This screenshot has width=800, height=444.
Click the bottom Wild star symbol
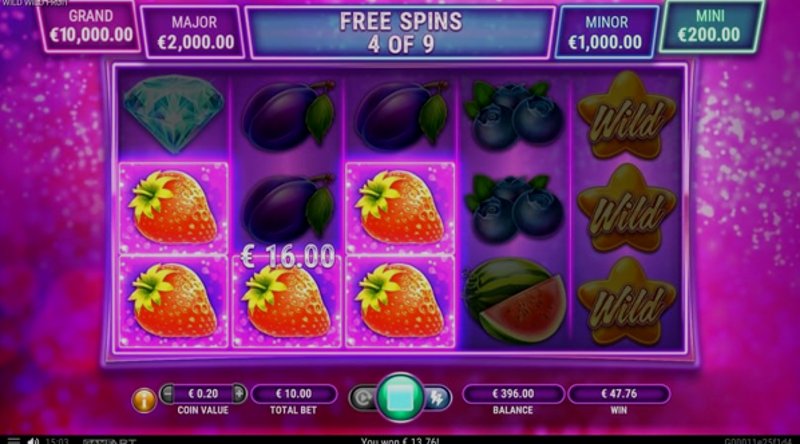coord(626,301)
